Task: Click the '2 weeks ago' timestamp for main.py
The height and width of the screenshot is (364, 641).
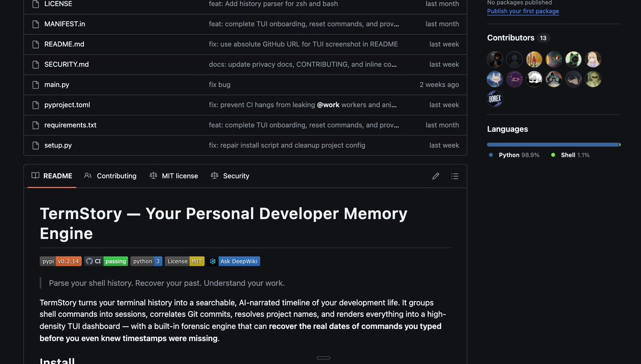Action: 439,84
